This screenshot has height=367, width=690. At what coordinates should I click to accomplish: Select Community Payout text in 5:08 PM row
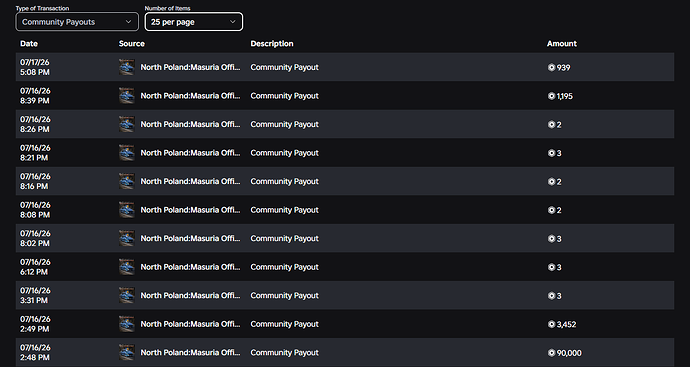tap(284, 67)
